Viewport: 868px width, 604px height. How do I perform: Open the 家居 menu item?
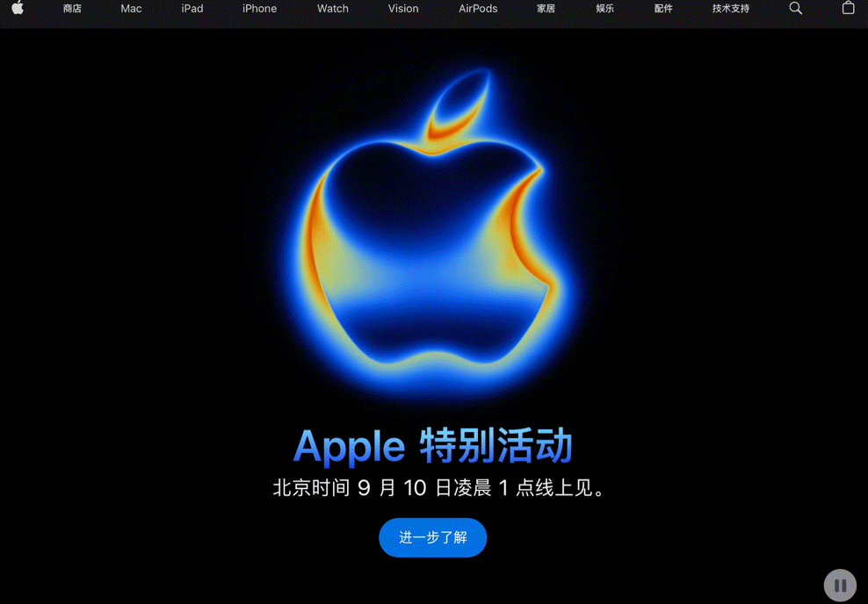tap(546, 9)
